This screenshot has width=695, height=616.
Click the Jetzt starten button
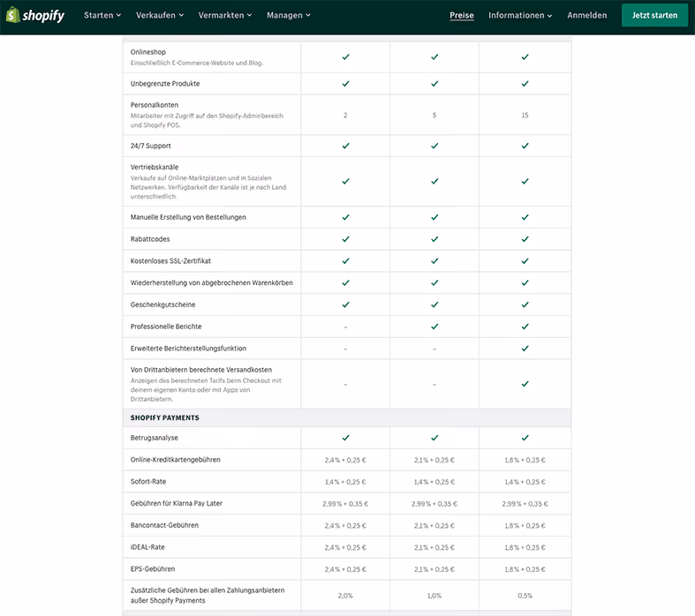pos(654,15)
